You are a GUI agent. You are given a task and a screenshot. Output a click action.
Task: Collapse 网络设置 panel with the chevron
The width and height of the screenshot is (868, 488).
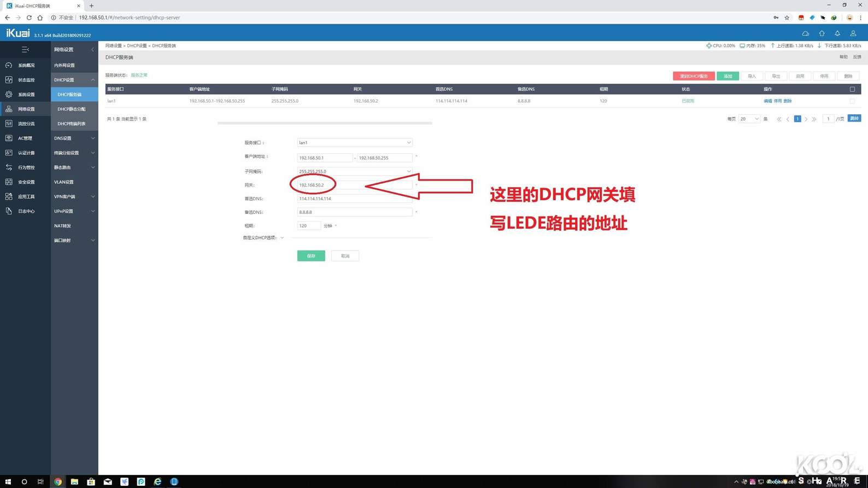click(x=92, y=49)
